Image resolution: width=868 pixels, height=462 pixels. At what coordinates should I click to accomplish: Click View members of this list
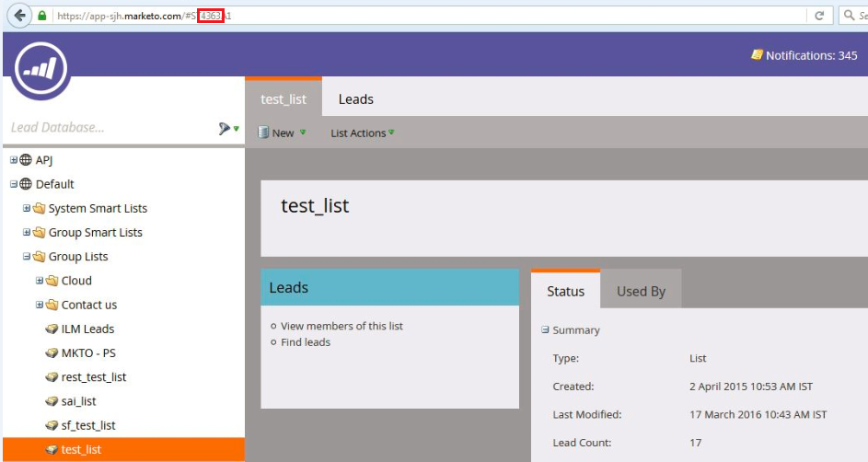click(x=341, y=326)
